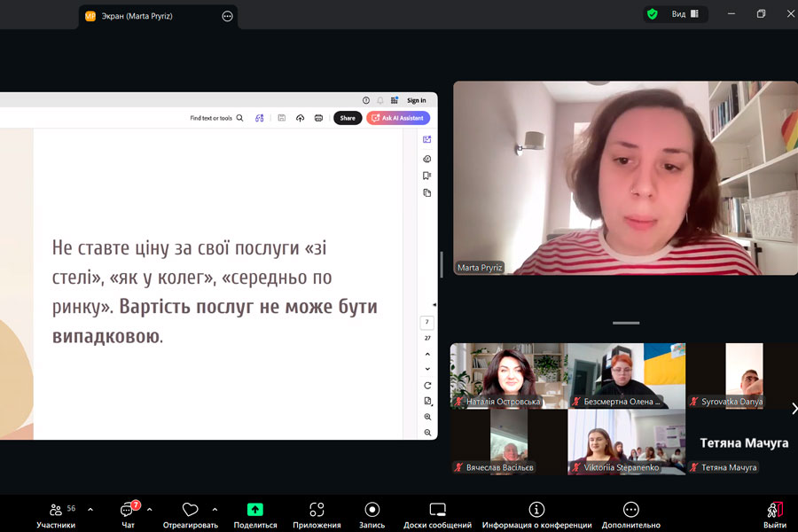Open the Apps panel
The width and height of the screenshot is (798, 532).
pyautogui.click(x=317, y=514)
